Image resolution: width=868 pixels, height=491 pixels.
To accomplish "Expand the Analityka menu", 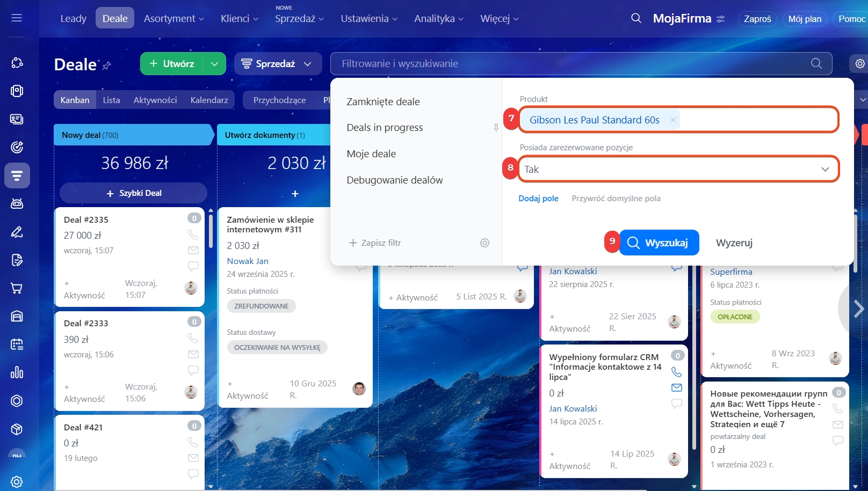I will click(439, 19).
